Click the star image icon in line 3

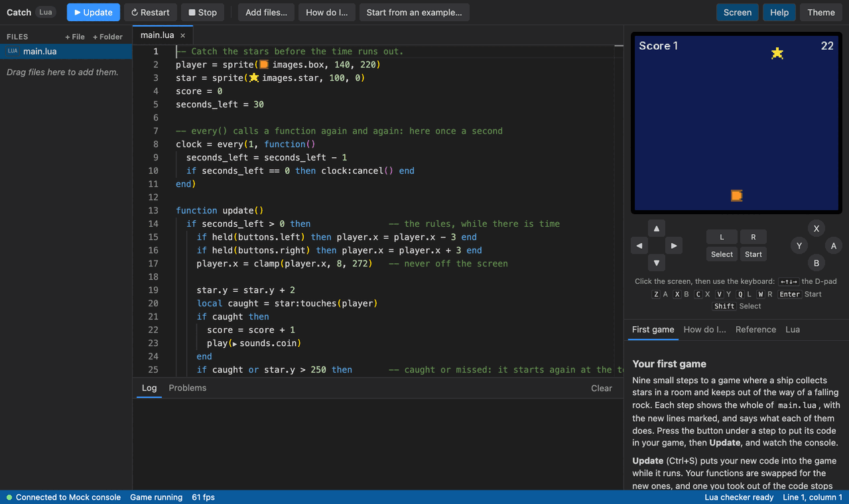point(253,78)
